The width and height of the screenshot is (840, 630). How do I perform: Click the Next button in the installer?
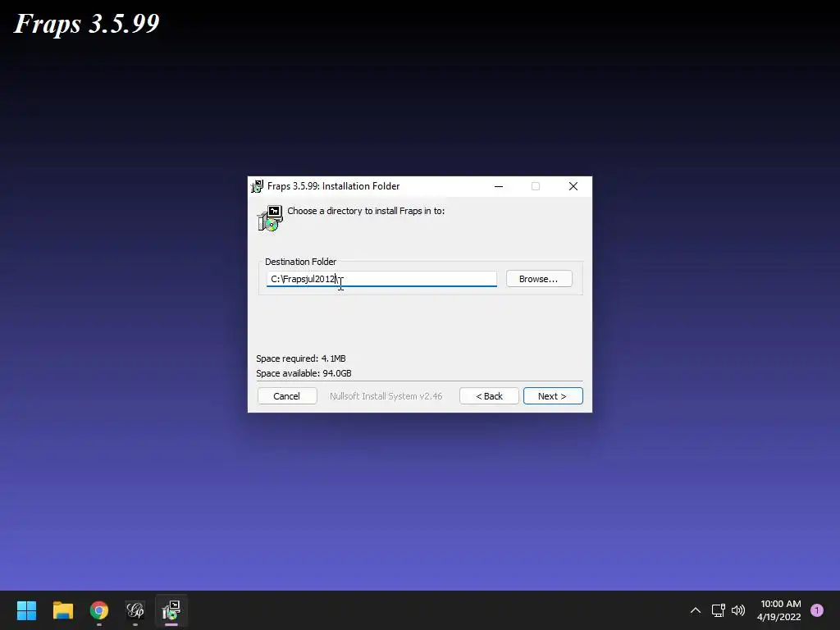tap(553, 396)
